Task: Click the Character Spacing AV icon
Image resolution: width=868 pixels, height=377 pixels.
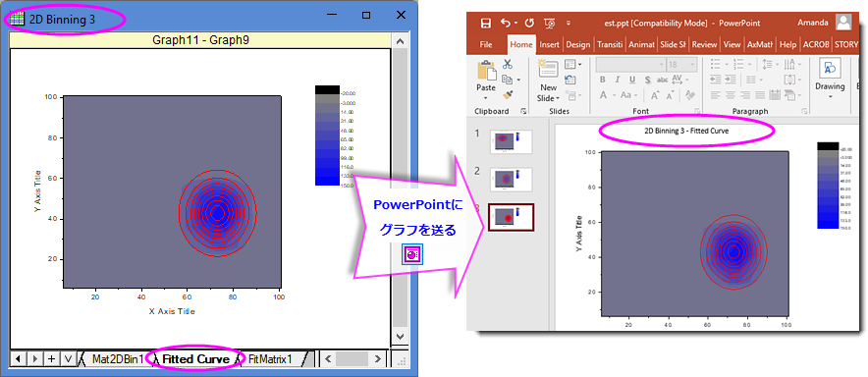Action: click(678, 80)
